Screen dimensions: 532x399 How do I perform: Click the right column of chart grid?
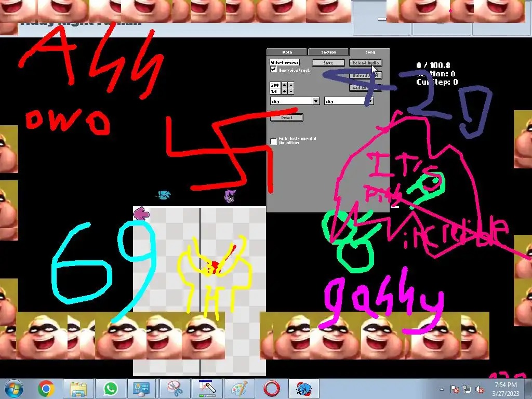coord(233,291)
